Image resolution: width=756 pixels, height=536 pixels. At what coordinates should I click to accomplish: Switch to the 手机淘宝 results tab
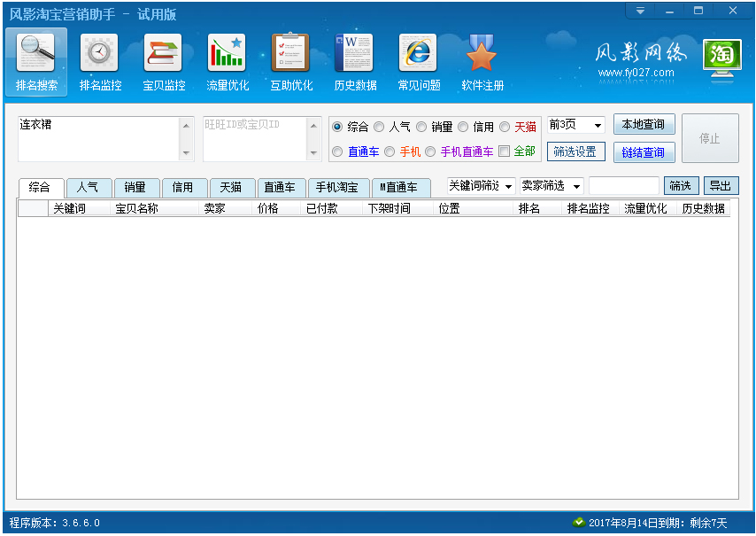click(x=339, y=188)
